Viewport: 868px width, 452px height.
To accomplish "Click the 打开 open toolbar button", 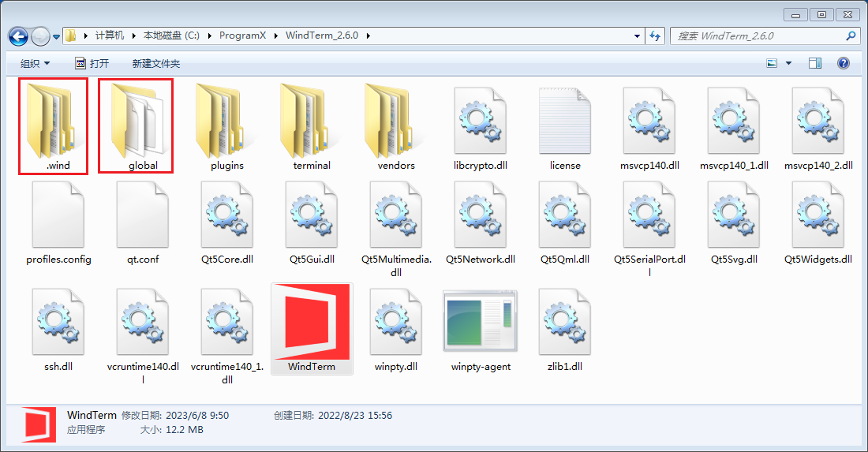I will point(92,63).
